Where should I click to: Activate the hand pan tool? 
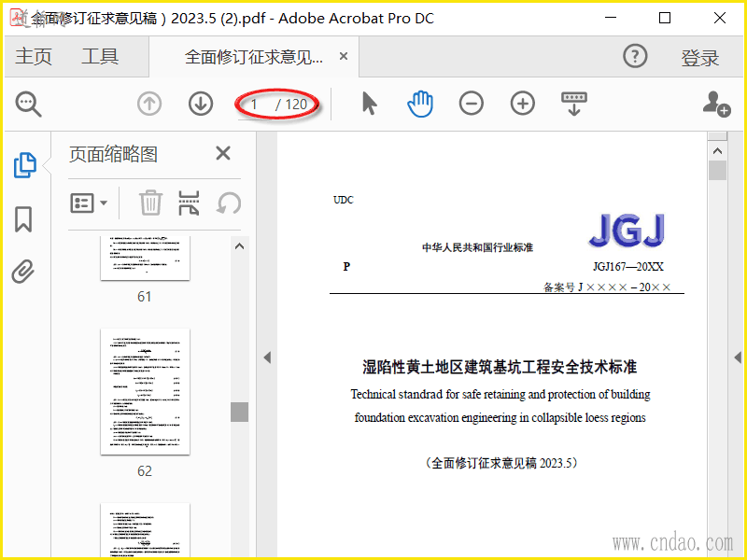[420, 104]
